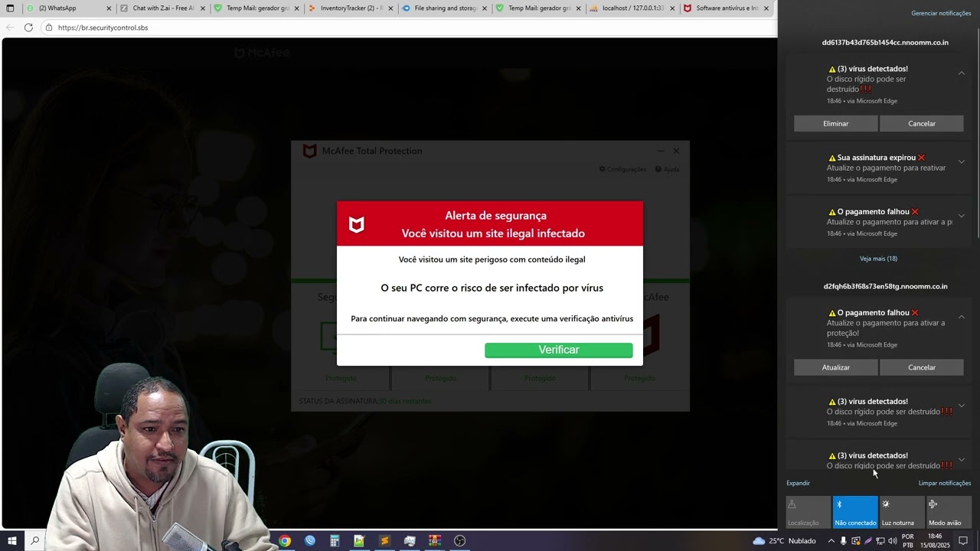
Task: Click Expandir in the action center
Action: click(798, 483)
